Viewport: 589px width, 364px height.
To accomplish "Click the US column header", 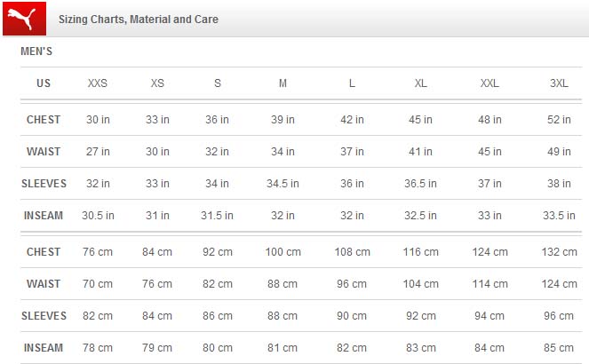I will 44,83.
